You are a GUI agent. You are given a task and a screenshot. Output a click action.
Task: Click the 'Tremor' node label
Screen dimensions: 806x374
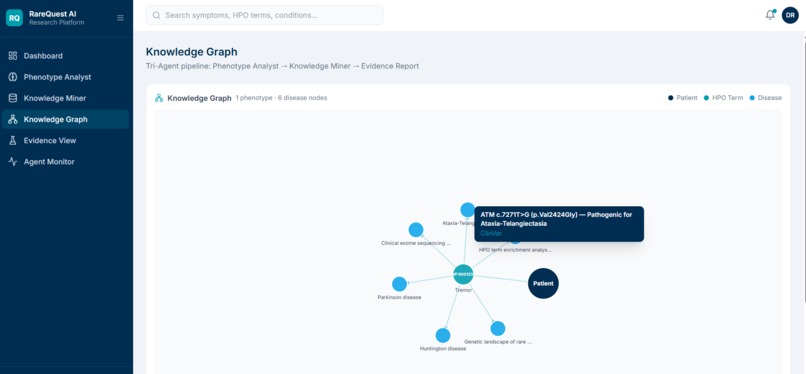[x=463, y=290]
